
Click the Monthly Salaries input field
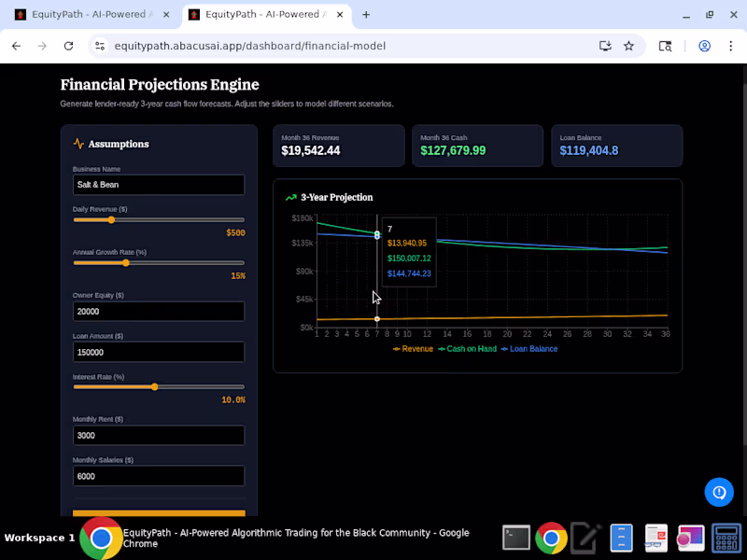point(159,476)
